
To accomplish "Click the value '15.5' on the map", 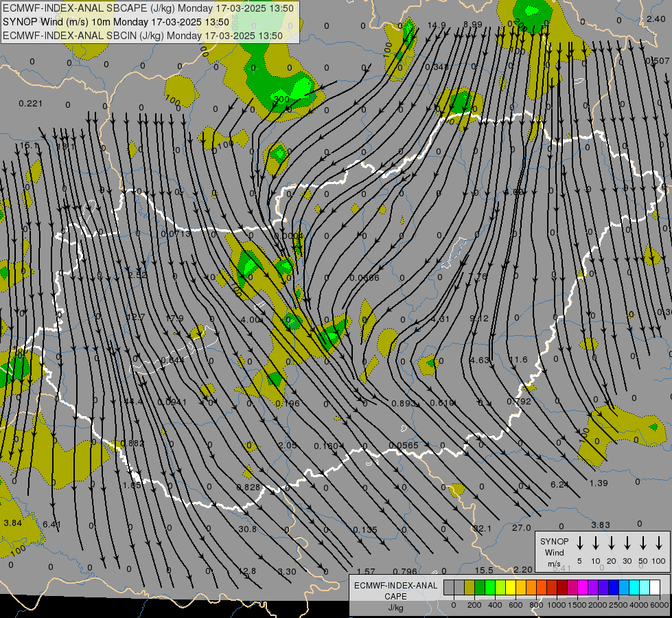I will [484, 570].
